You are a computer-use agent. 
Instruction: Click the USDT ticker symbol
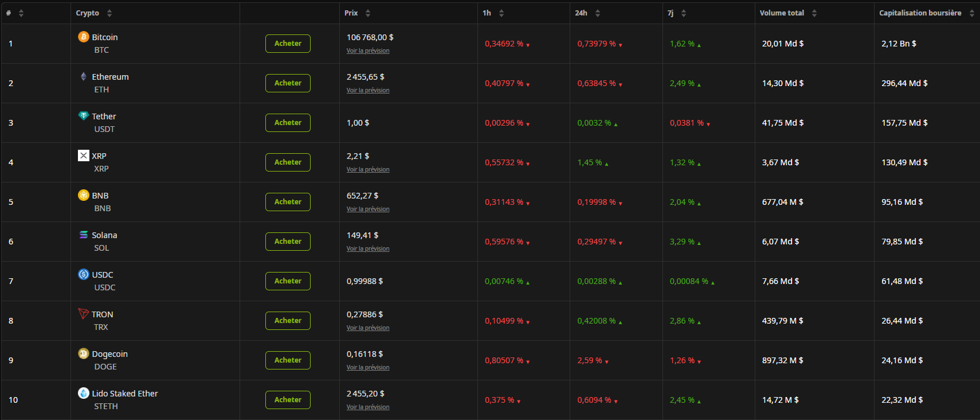pyautogui.click(x=104, y=129)
